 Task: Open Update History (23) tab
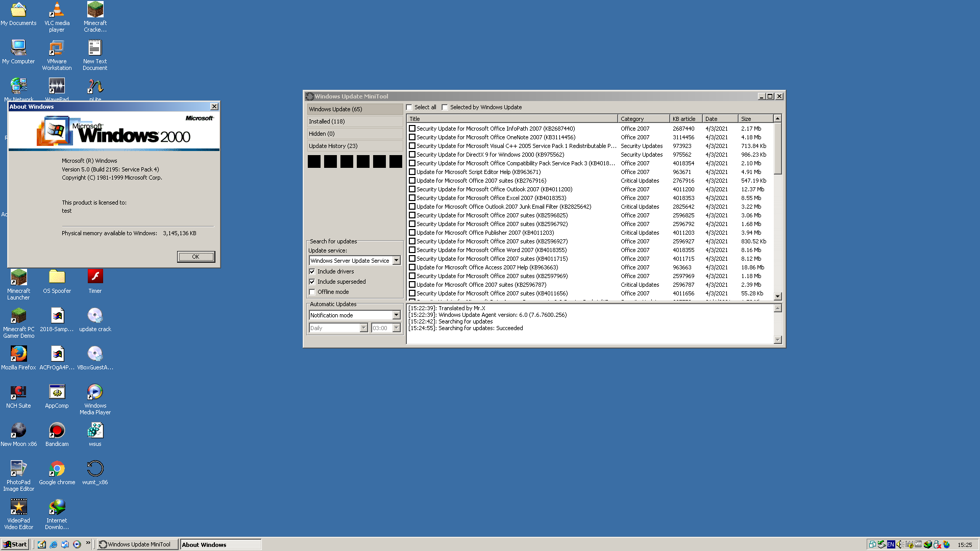355,146
